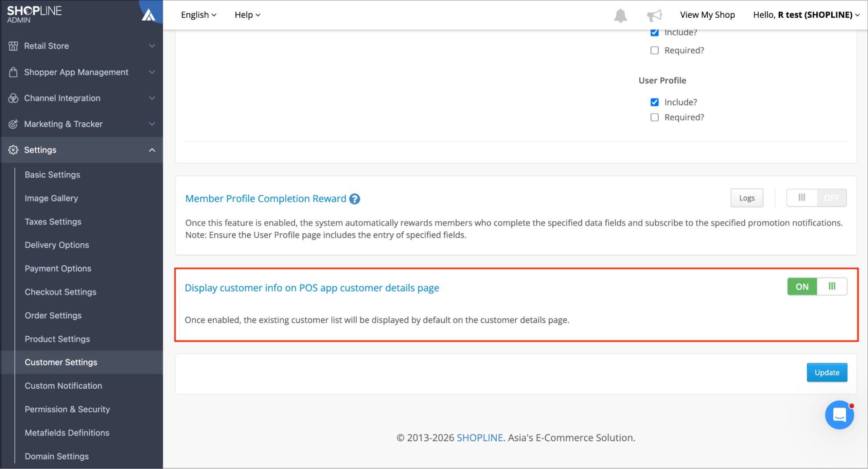
Task: Toggle off Display customer info on POS switch
Action: point(817,286)
